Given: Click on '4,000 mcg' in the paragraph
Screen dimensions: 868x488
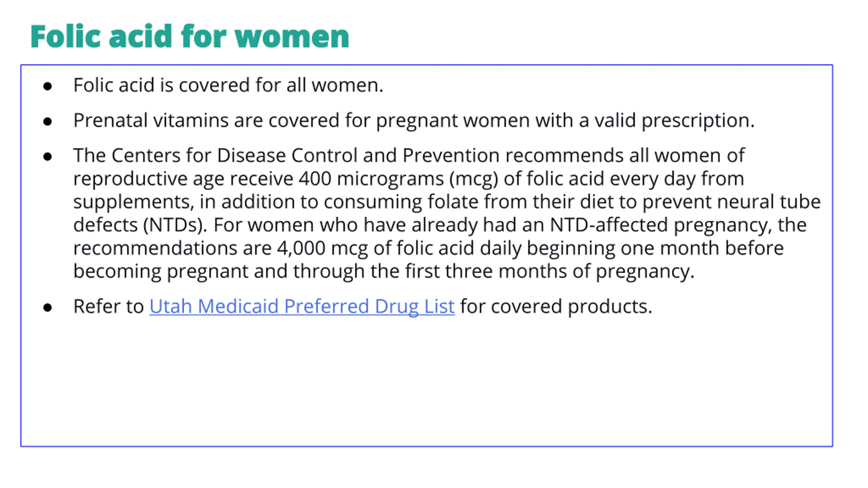Looking at the screenshot, I should (x=322, y=248).
